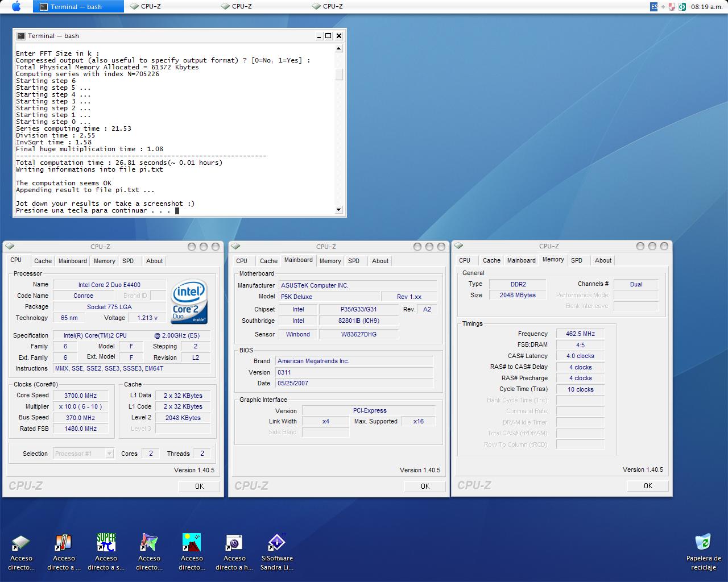Open Papelera de reciclaje icon
728x582 pixels.
click(x=703, y=542)
